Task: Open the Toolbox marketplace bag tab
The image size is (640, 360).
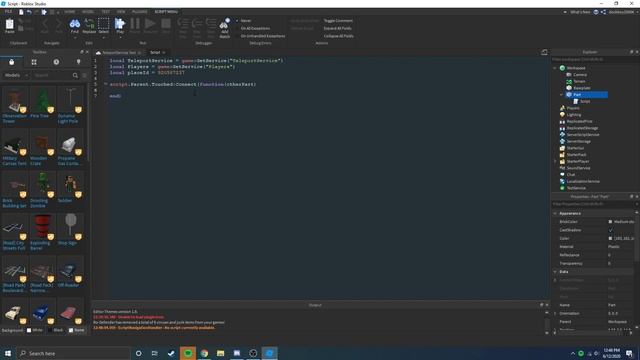Action: coord(11,62)
